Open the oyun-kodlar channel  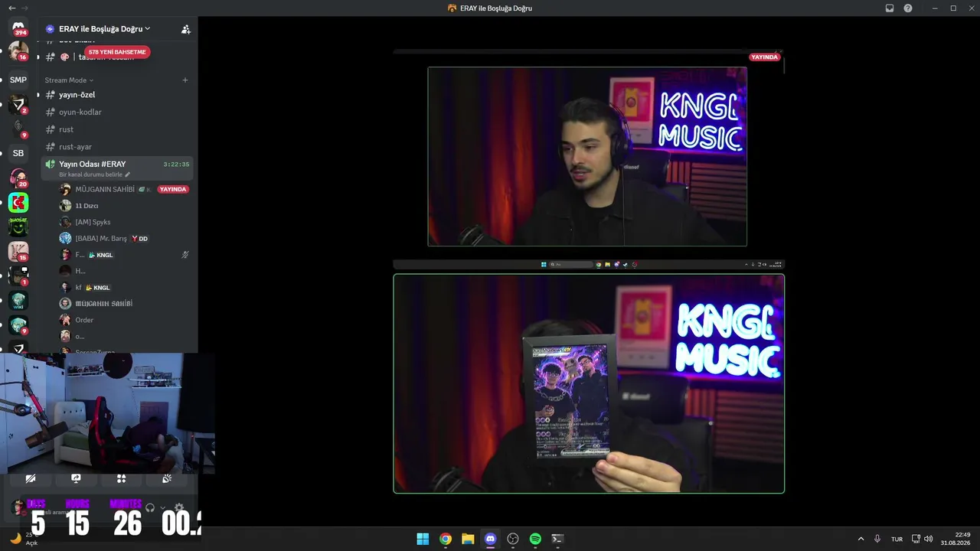117,112
